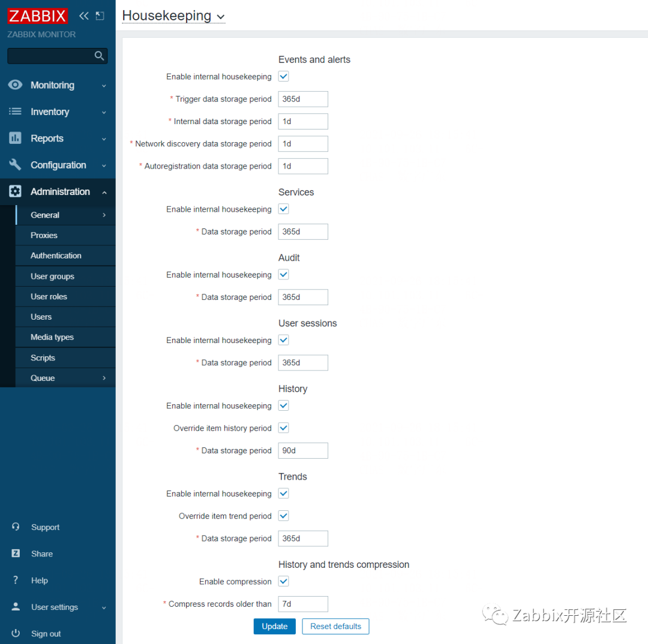Go to User roles

pos(66,296)
